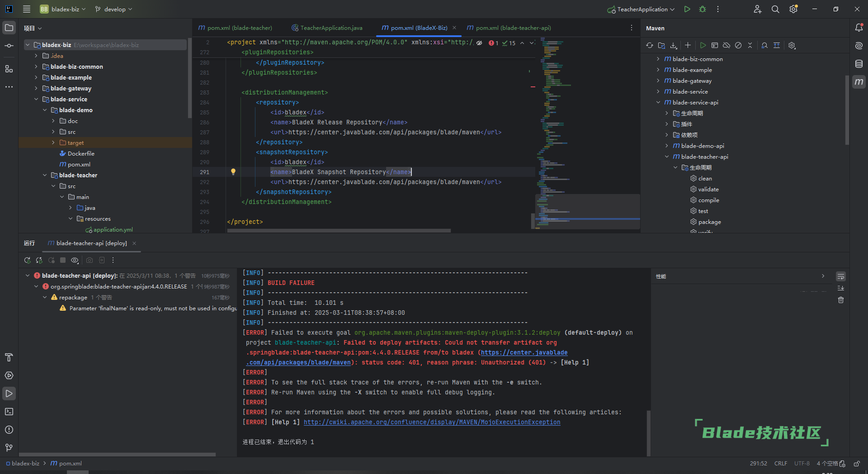Click download sources Maven icon
868x474 pixels.
(674, 45)
